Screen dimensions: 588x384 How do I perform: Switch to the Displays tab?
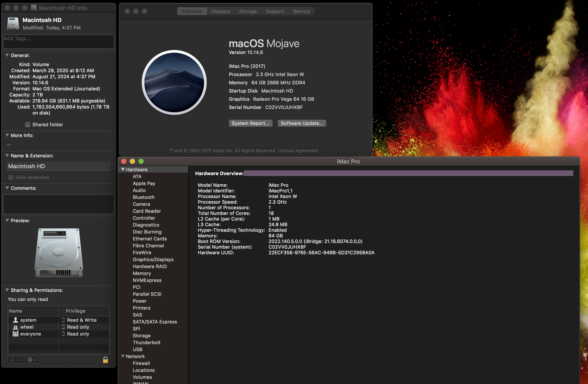[220, 11]
